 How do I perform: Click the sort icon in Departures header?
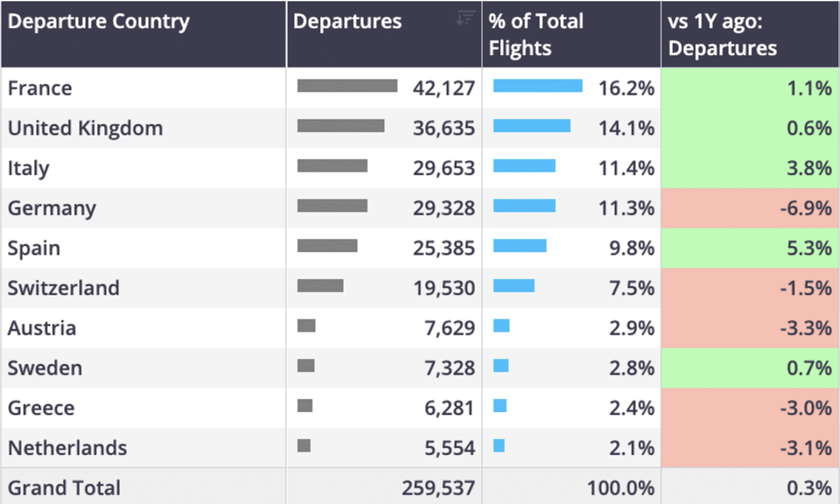point(465,18)
